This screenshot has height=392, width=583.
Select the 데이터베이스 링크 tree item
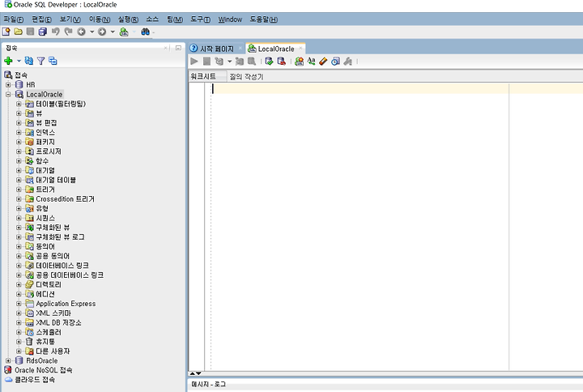pyautogui.click(x=62, y=266)
